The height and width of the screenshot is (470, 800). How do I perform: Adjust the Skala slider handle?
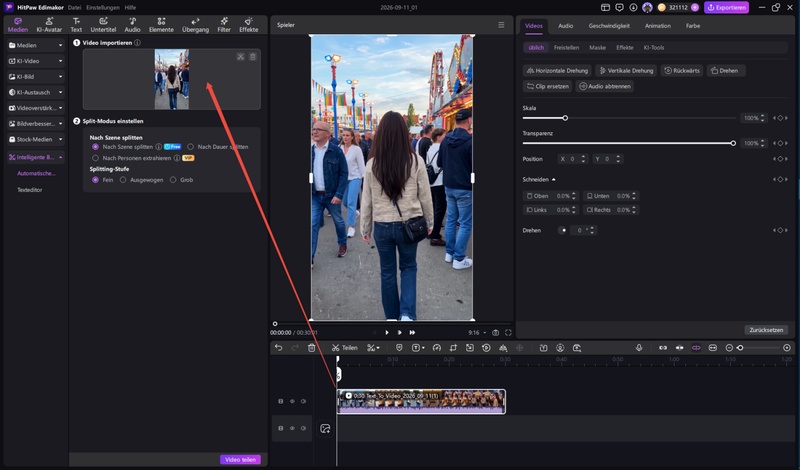click(x=565, y=118)
